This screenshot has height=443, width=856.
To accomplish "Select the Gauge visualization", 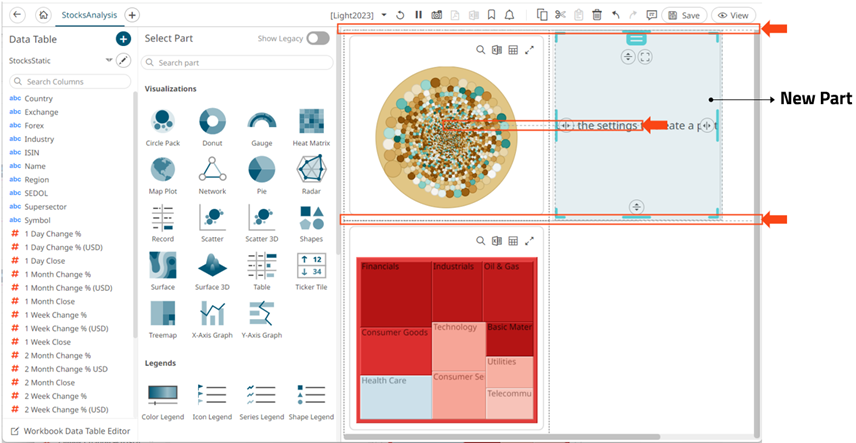I will 261,127.
